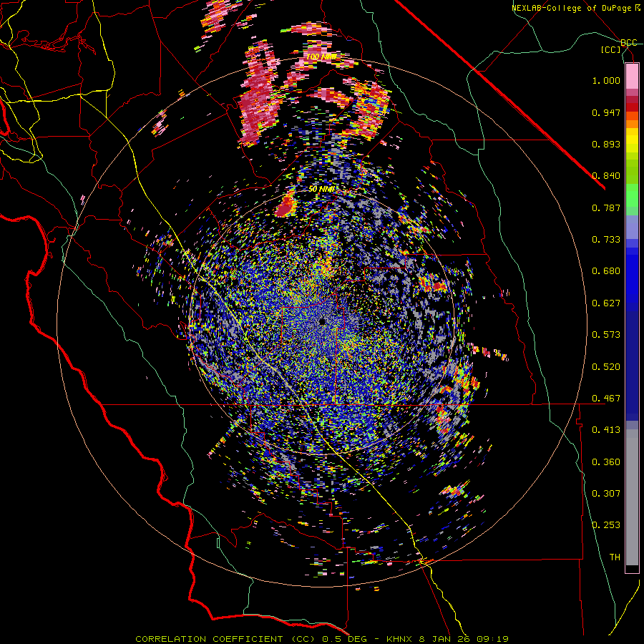Click the 0.733 legend value
The height and width of the screenshot is (644, 644).
click(606, 240)
